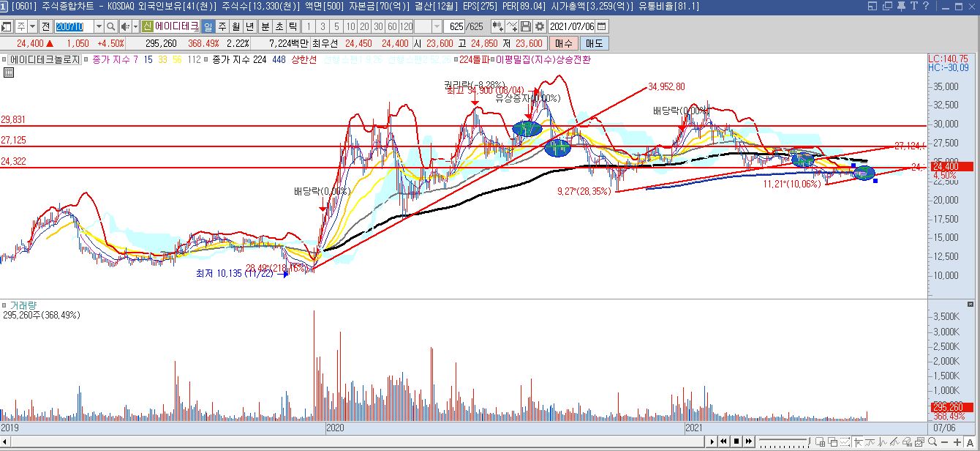
Task: Switch chart to weekly 주 period
Action: tap(222, 26)
